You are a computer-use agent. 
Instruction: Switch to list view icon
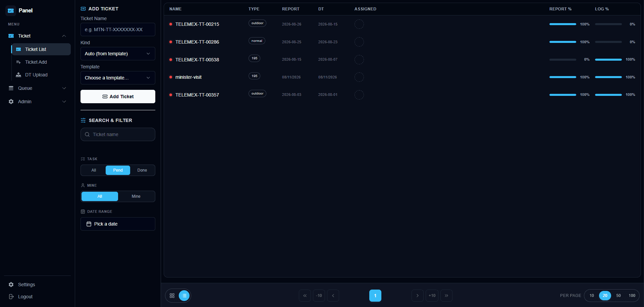coord(184,296)
